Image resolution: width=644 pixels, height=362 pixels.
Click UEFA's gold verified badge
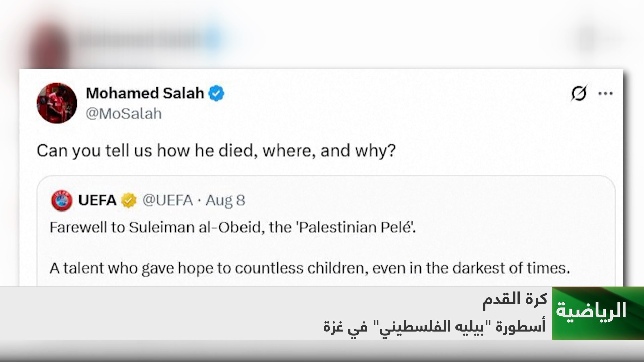pyautogui.click(x=129, y=200)
